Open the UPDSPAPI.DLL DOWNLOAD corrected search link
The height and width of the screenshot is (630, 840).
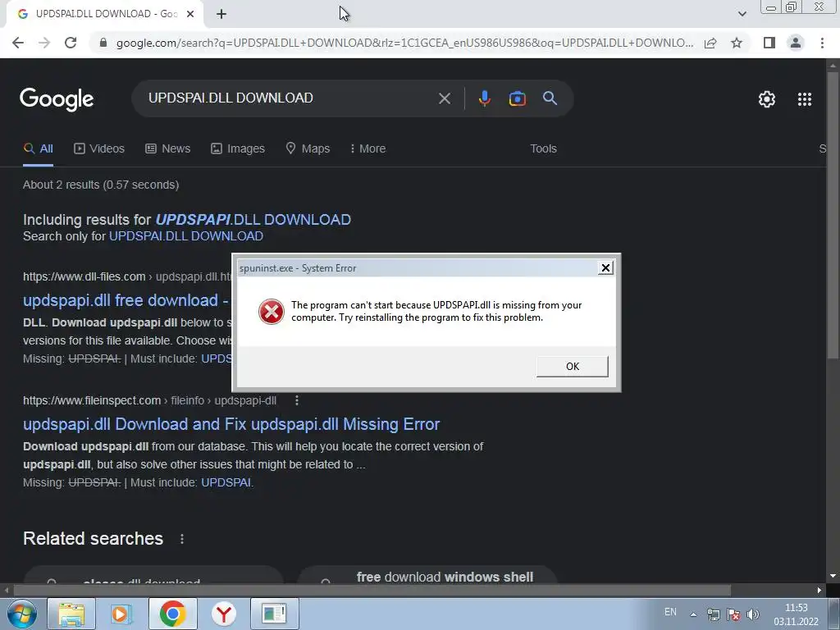coord(253,220)
